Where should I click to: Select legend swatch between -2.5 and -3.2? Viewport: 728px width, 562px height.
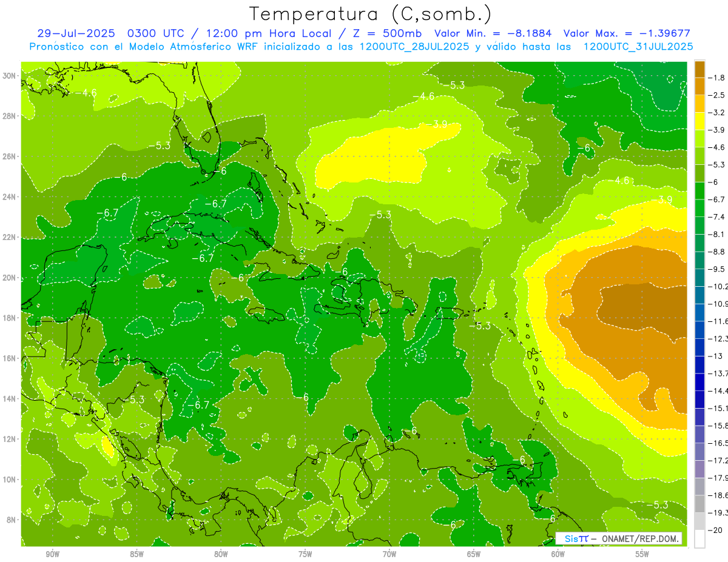[x=699, y=103]
